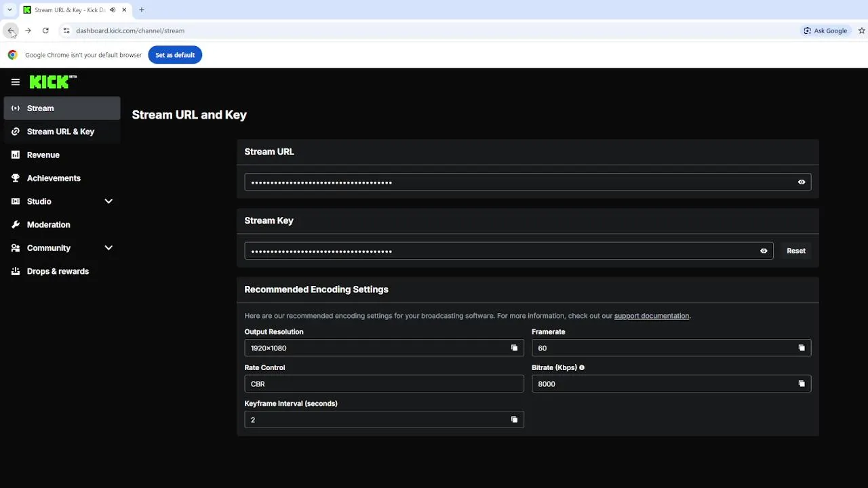
Task: Open the support documentation link
Action: click(651, 316)
